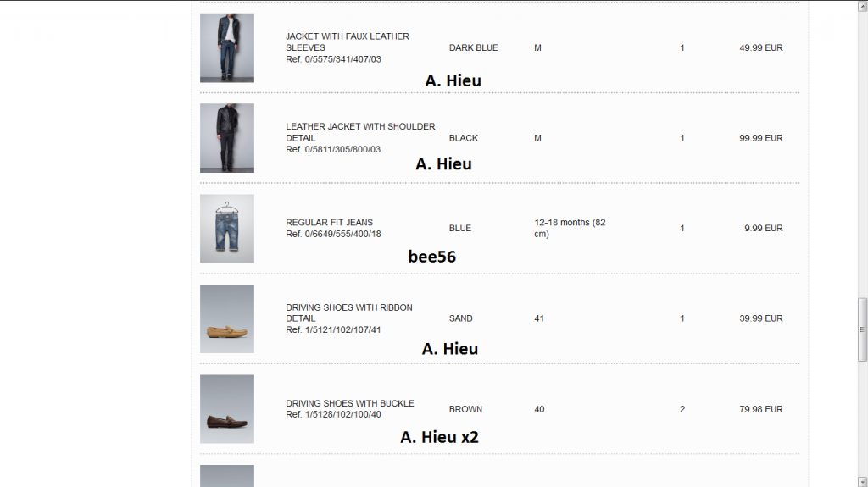Select the regular fit jeans thumbnail

click(226, 229)
